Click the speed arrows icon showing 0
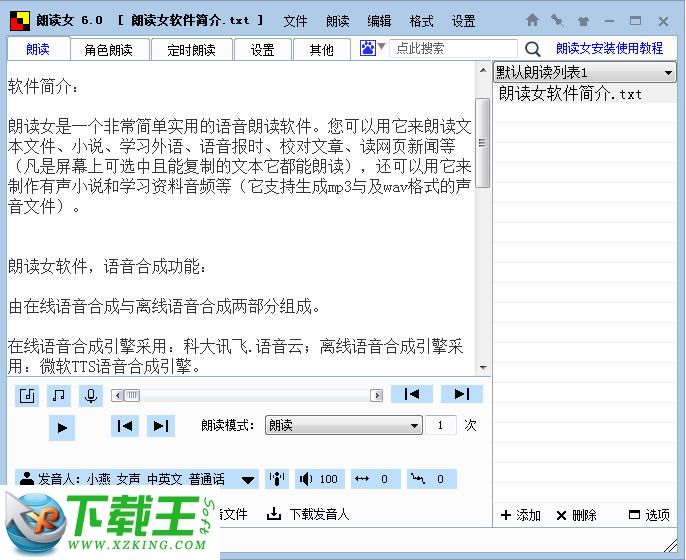This screenshot has height=560, width=686. pyautogui.click(x=362, y=479)
